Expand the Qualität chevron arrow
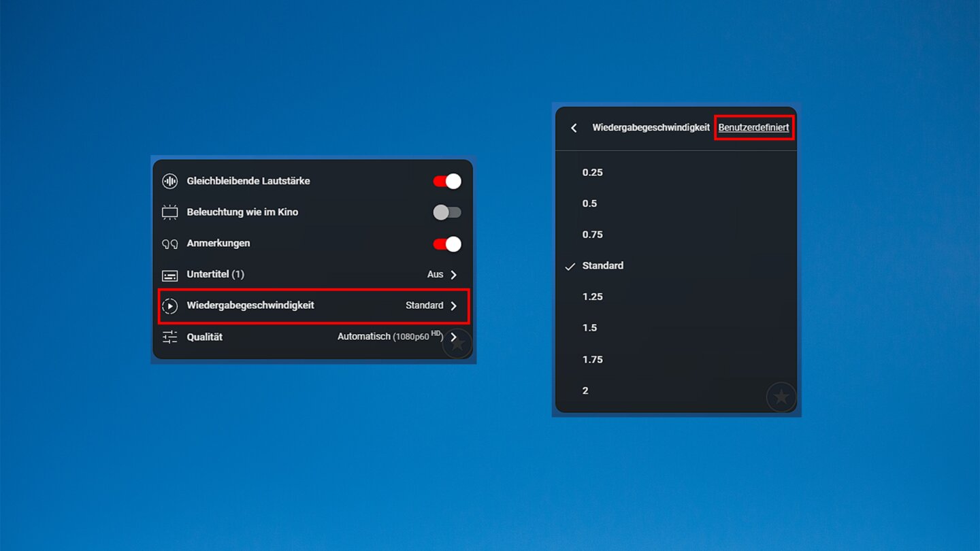The image size is (980, 551). click(x=454, y=337)
